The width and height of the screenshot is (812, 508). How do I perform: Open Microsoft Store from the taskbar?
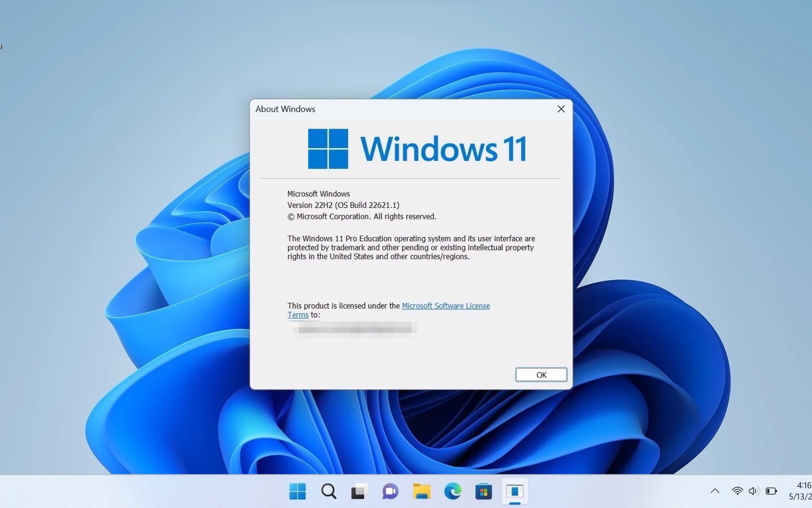point(483,491)
